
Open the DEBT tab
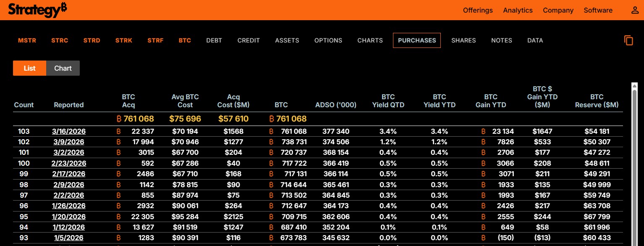(214, 40)
